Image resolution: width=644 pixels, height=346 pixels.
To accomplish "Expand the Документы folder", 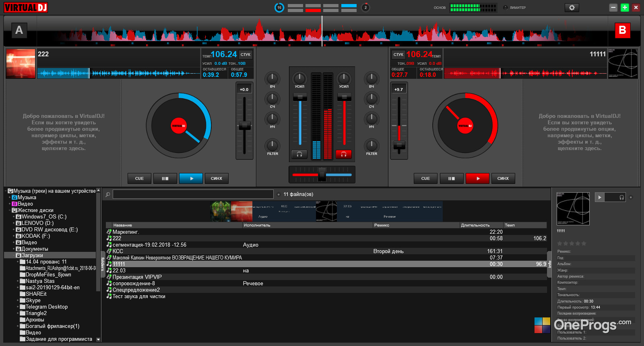I will pyautogui.click(x=14, y=249).
